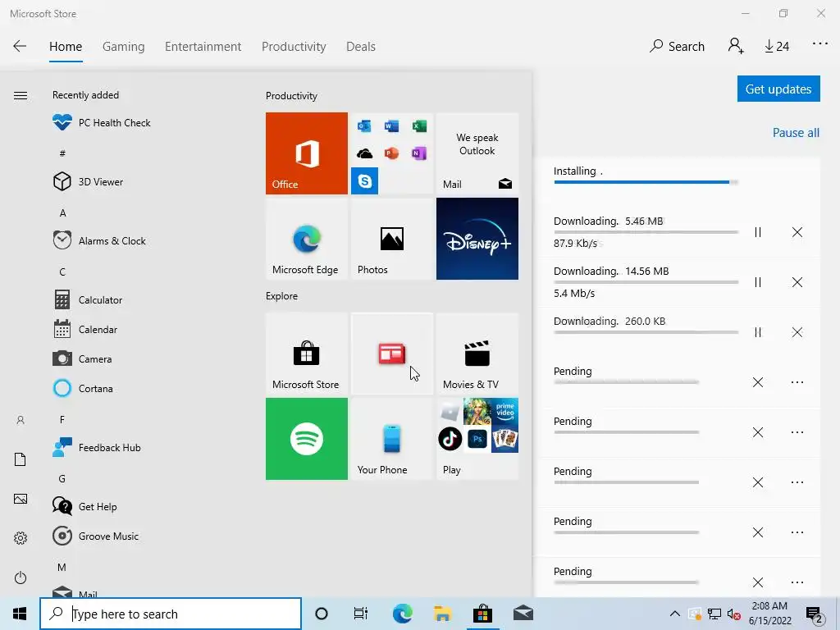Open Pictures shortcut in Start sidebar
This screenshot has height=630, width=840.
click(x=21, y=499)
